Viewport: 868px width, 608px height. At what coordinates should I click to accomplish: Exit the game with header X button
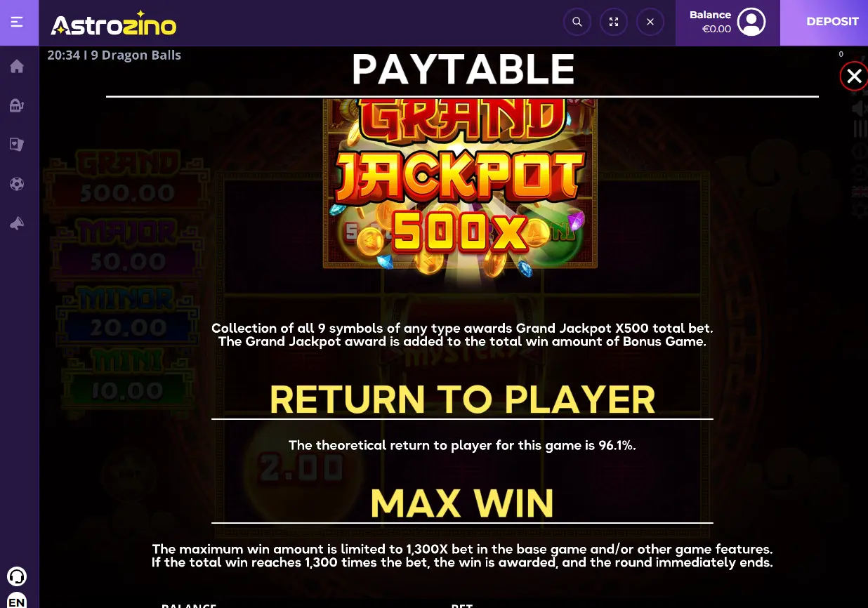650,22
